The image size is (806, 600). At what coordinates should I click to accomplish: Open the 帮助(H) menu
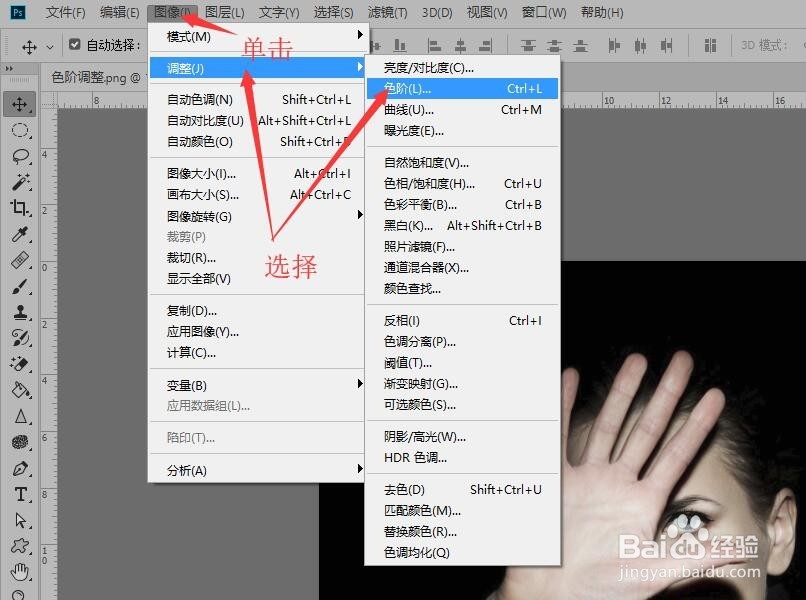(x=601, y=12)
